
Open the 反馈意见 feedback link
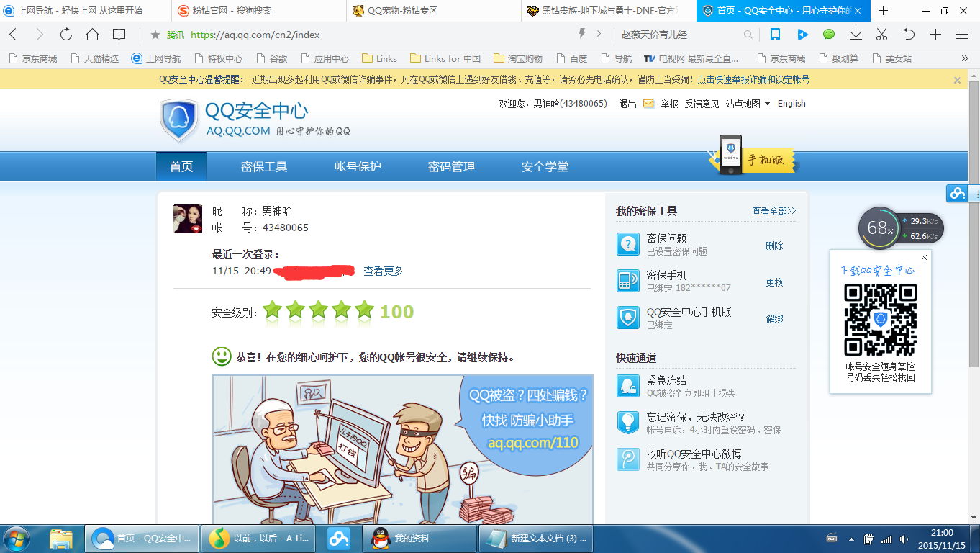coord(702,104)
